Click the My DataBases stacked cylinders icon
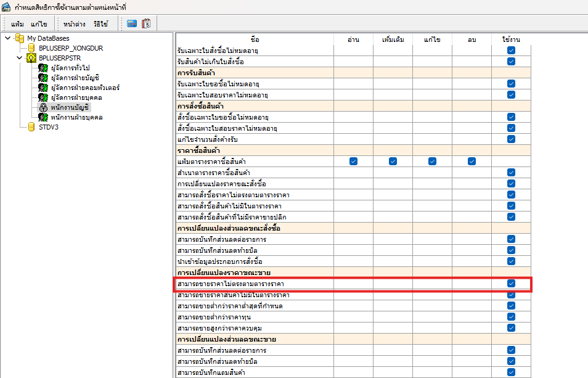Viewport: 588px width, 378px height. tap(20, 38)
